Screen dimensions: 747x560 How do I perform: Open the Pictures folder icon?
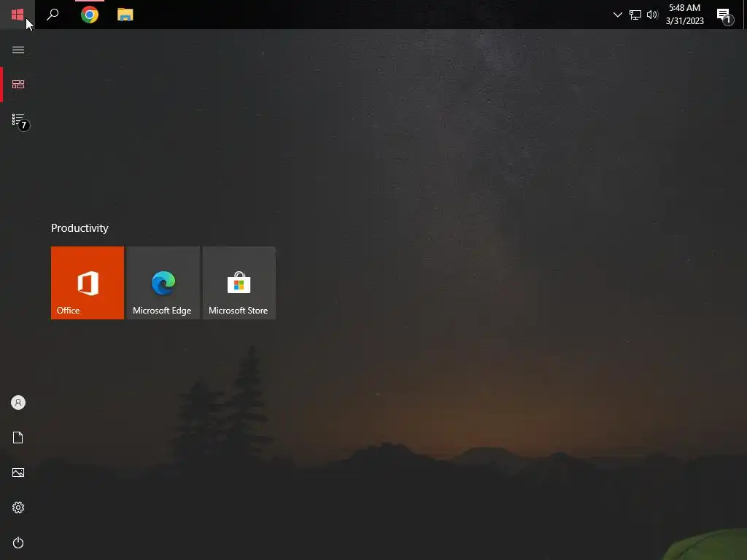coord(18,472)
